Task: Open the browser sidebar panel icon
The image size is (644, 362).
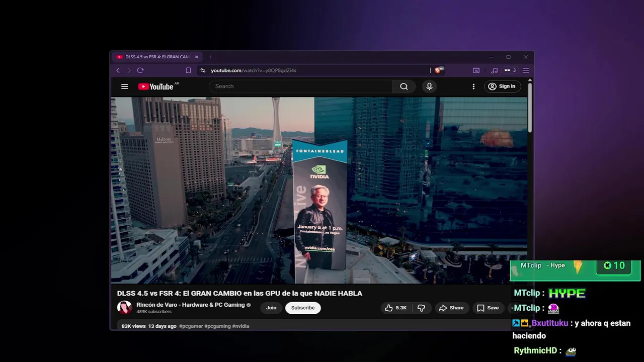Action: [476, 70]
